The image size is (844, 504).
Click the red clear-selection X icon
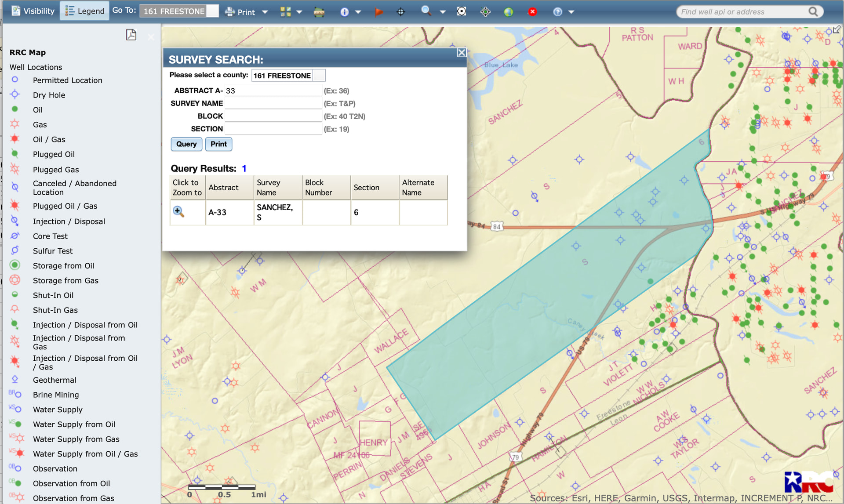pos(532,12)
